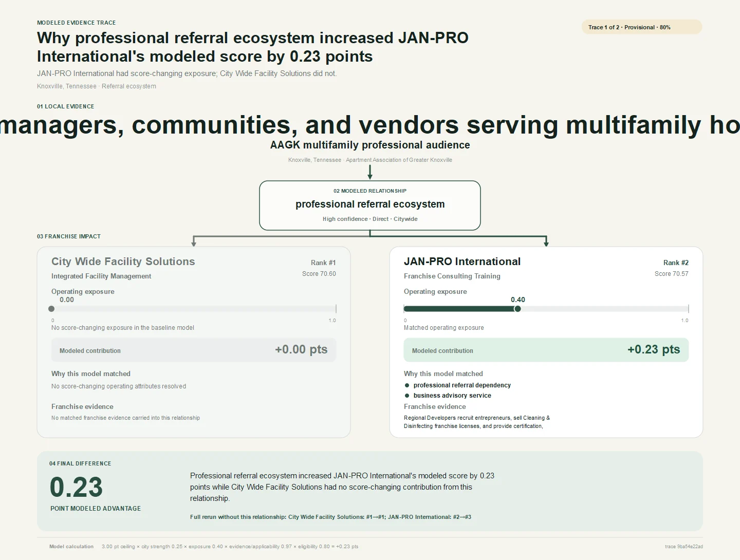Click the City Wide Facility Solutions card title
The image size is (740, 560).
[x=123, y=262]
